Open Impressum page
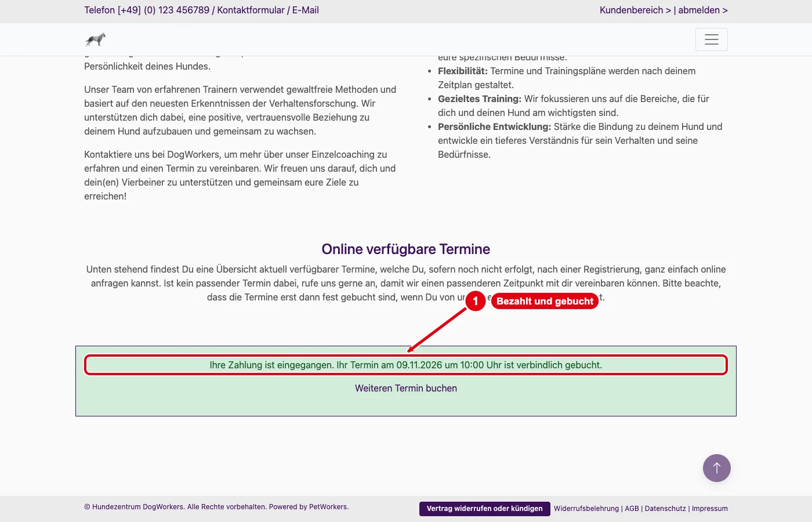Screen dimensions: 812x522 709,509
